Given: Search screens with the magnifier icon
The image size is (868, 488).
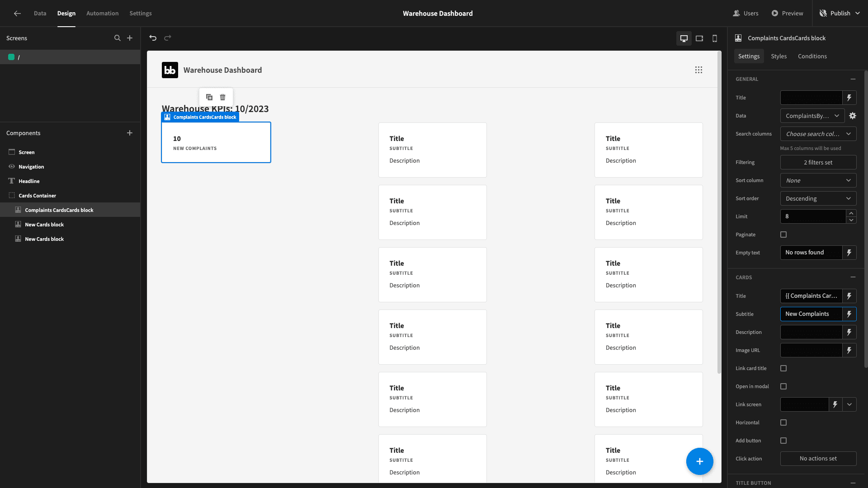Looking at the screenshot, I should coord(118,38).
